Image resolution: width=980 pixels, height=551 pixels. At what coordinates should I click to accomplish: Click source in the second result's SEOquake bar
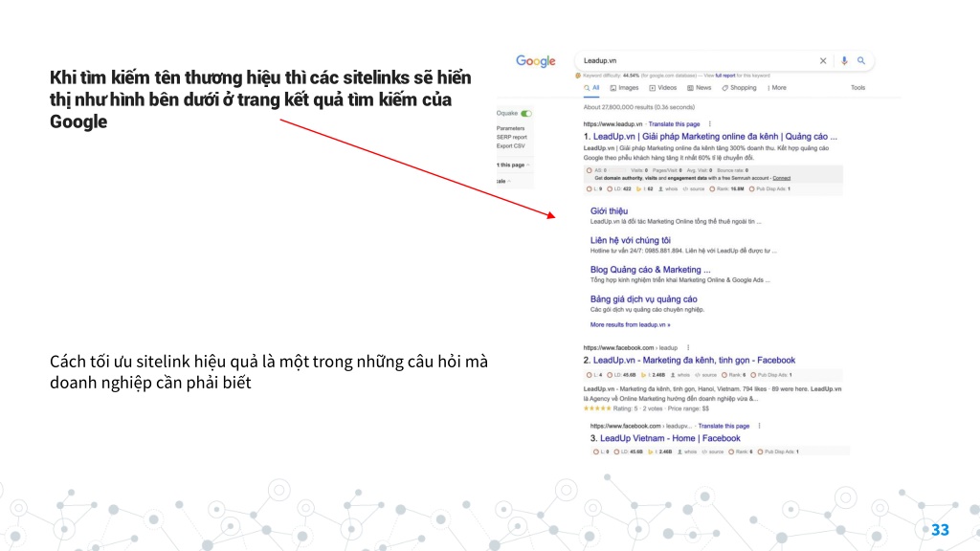click(x=705, y=375)
